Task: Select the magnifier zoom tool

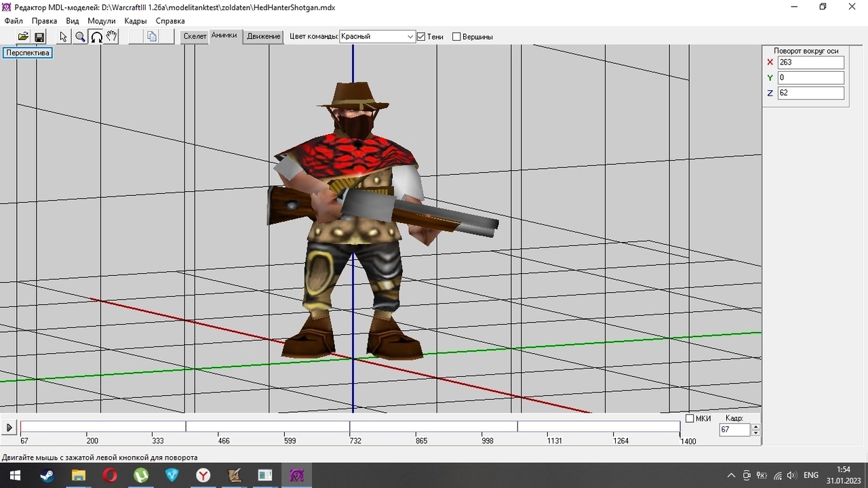Action: point(80,37)
